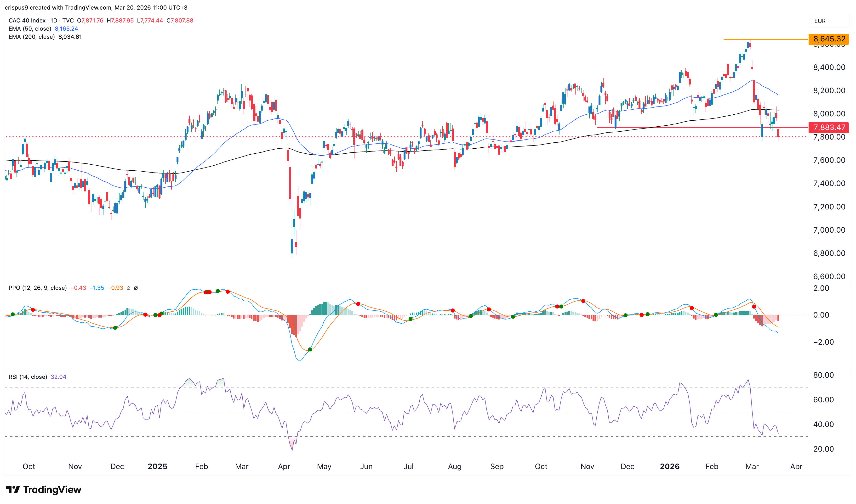Click the orange 8,645.32 price label
Viewport: 856px width, 504px height.
pos(828,39)
